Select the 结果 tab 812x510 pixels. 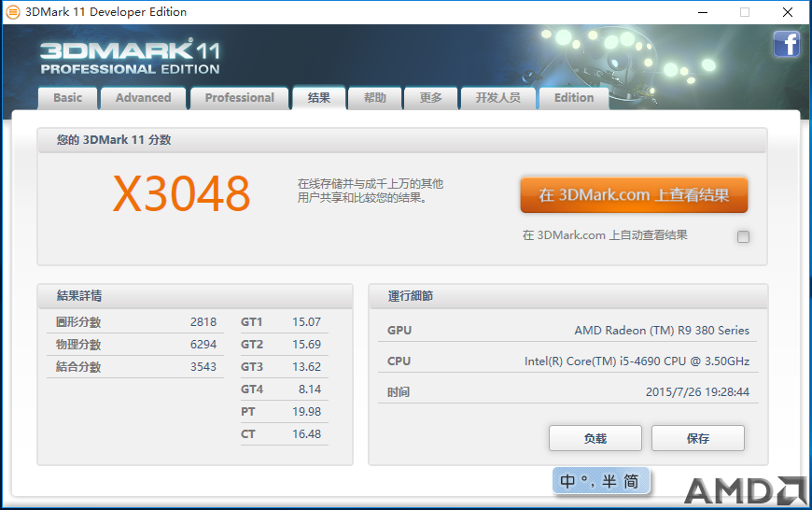pos(319,98)
